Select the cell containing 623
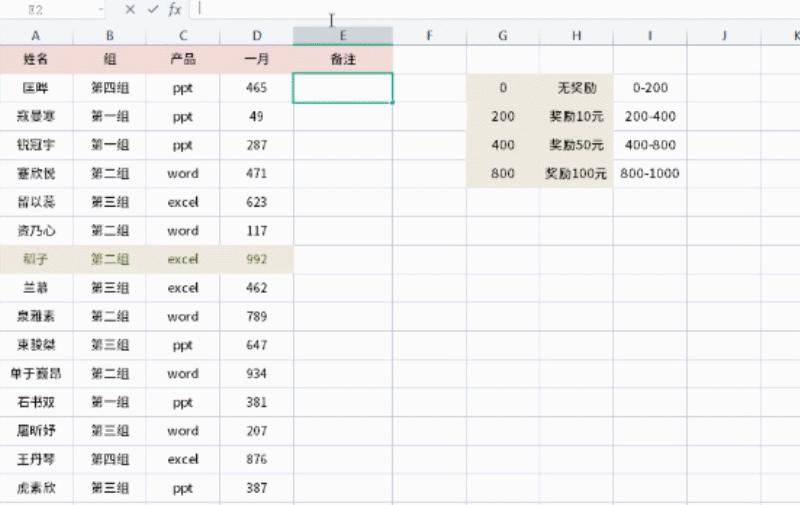 click(x=257, y=202)
